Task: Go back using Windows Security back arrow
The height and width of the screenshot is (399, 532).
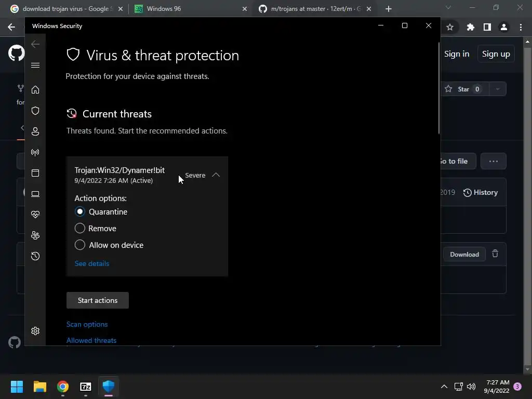Action: click(x=35, y=44)
